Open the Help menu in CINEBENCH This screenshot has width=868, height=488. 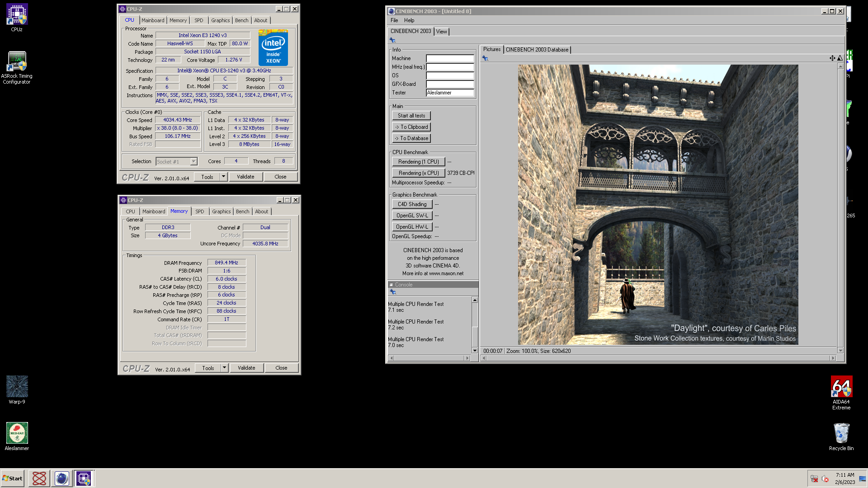coord(409,20)
